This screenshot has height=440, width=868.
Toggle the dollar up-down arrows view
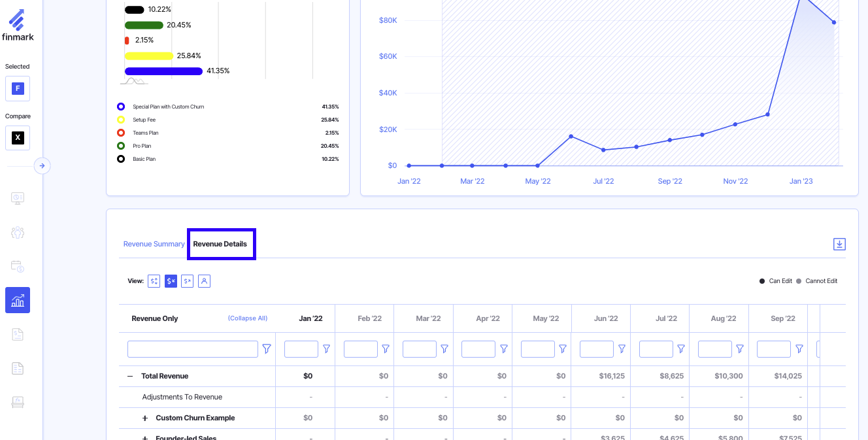tap(154, 281)
